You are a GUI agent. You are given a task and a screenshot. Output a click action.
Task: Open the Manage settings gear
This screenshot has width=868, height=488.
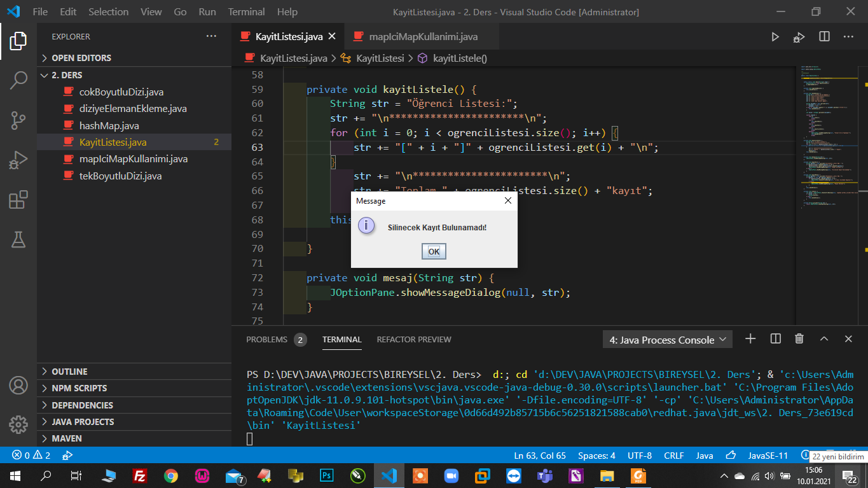(18, 424)
